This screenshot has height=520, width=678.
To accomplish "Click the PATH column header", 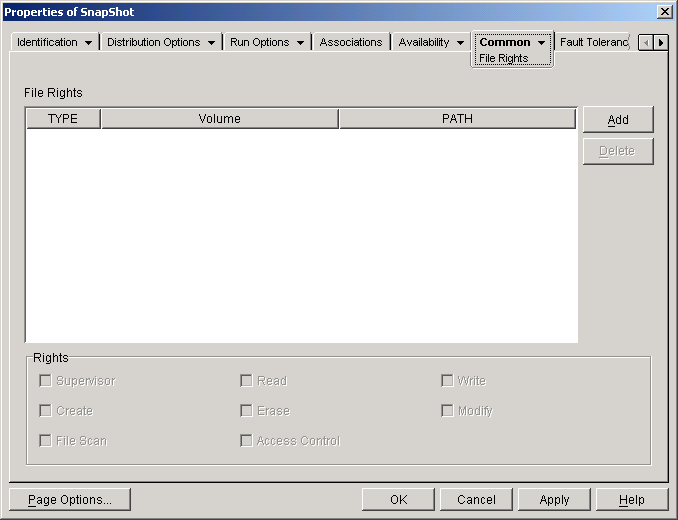I will pyautogui.click(x=457, y=119).
